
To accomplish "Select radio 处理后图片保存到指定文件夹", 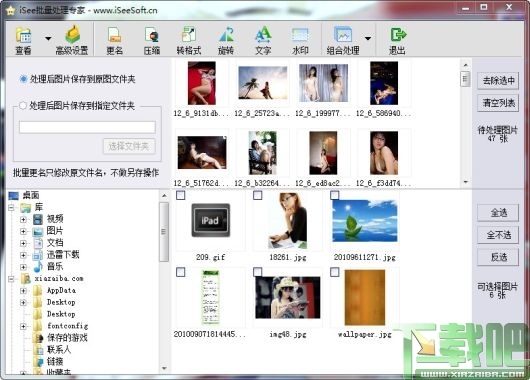I will 23,106.
